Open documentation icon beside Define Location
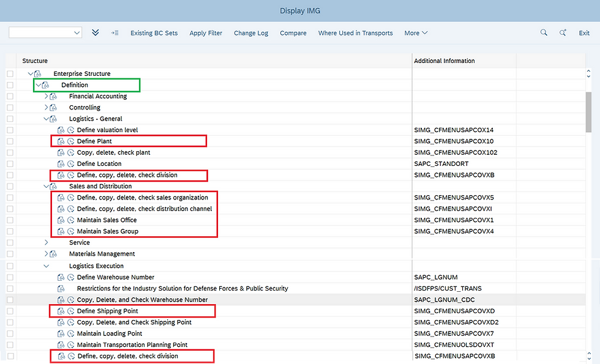 click(x=61, y=163)
